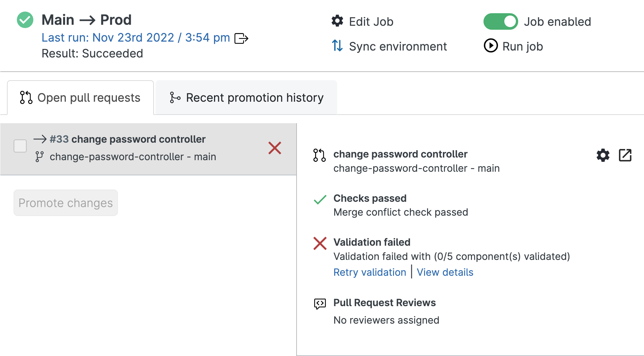Check the box for PR #33
This screenshot has width=644, height=356.
pyautogui.click(x=20, y=146)
